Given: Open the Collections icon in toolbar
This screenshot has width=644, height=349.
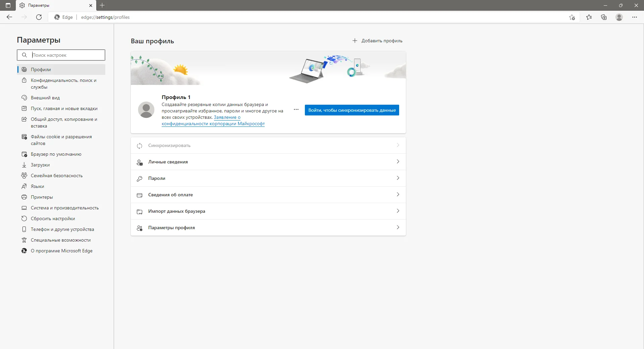Looking at the screenshot, I should tap(604, 17).
